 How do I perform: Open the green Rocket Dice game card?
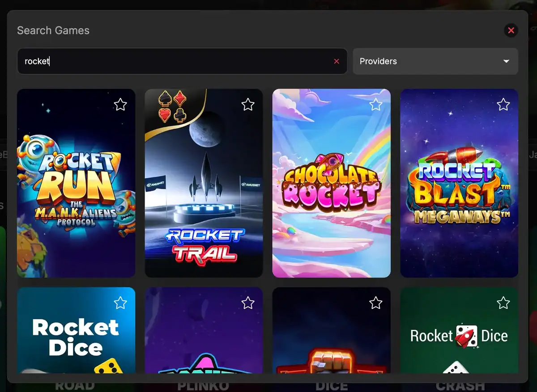coord(459,330)
